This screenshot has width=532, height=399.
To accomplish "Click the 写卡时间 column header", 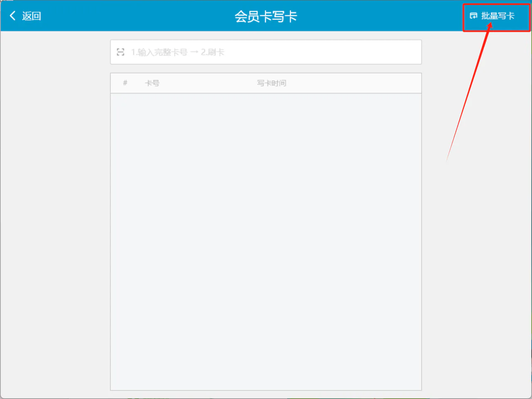I will pyautogui.click(x=272, y=83).
